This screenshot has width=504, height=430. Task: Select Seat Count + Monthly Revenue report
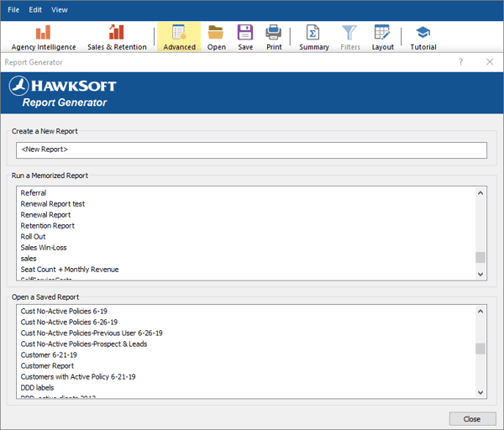[x=246, y=270]
